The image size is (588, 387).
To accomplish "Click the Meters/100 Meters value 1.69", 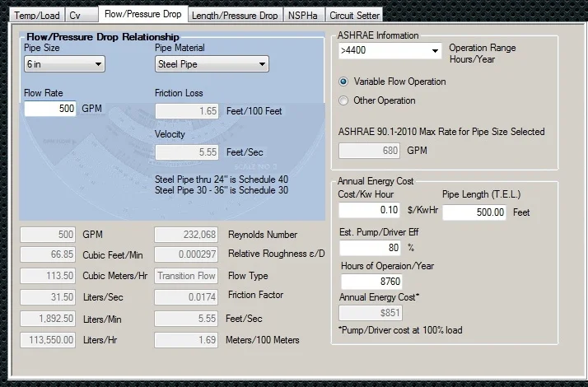I will [186, 340].
